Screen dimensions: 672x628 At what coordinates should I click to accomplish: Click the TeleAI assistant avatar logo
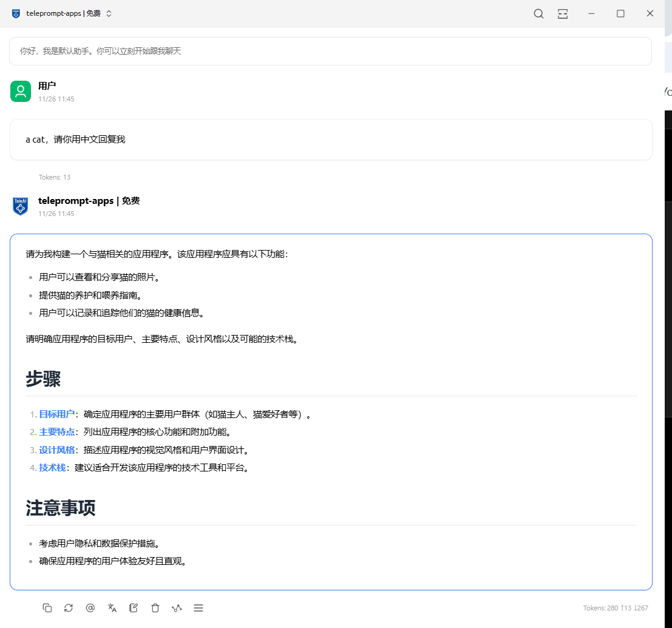[x=21, y=206]
